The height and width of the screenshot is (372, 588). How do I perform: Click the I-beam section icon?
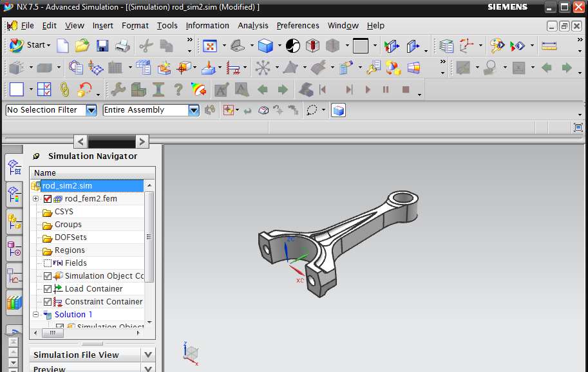pos(158,89)
